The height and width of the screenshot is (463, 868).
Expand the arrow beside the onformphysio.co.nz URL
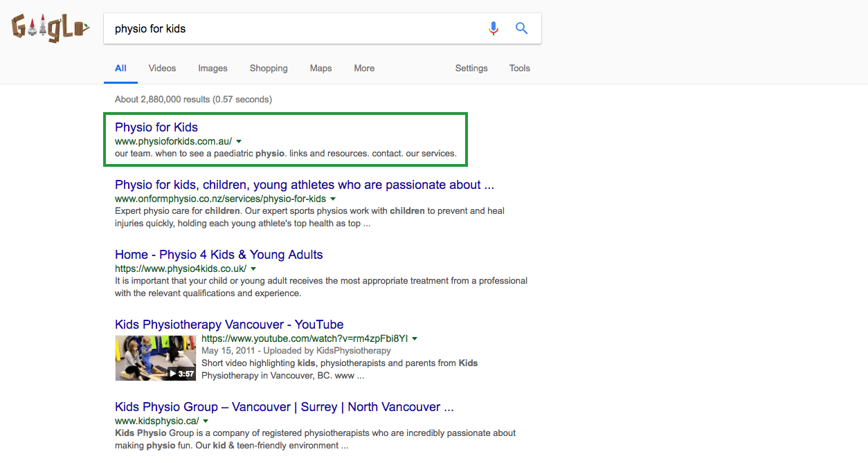point(333,199)
